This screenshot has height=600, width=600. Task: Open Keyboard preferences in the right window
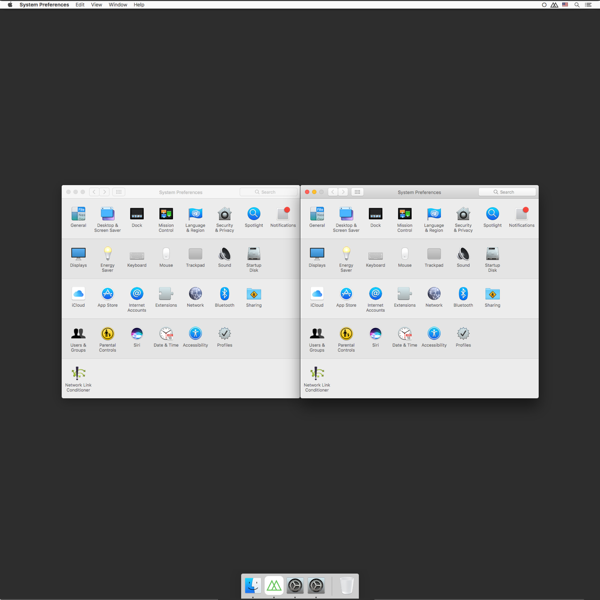coord(375,257)
